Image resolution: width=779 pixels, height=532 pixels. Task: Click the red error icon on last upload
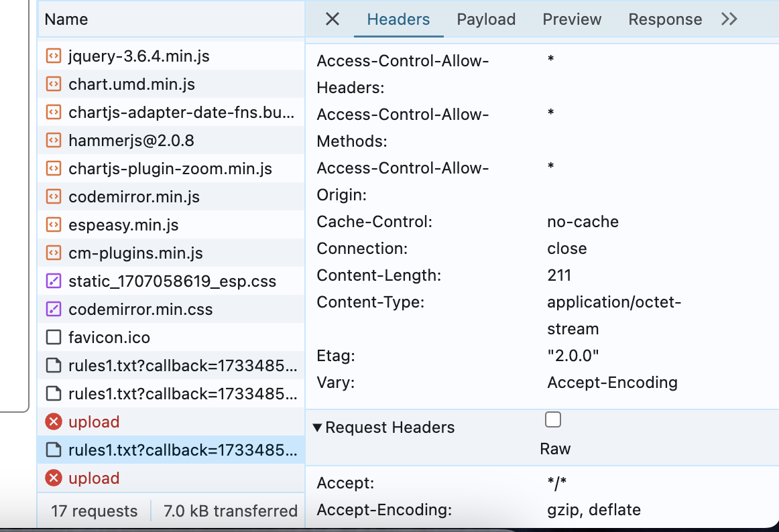53,478
